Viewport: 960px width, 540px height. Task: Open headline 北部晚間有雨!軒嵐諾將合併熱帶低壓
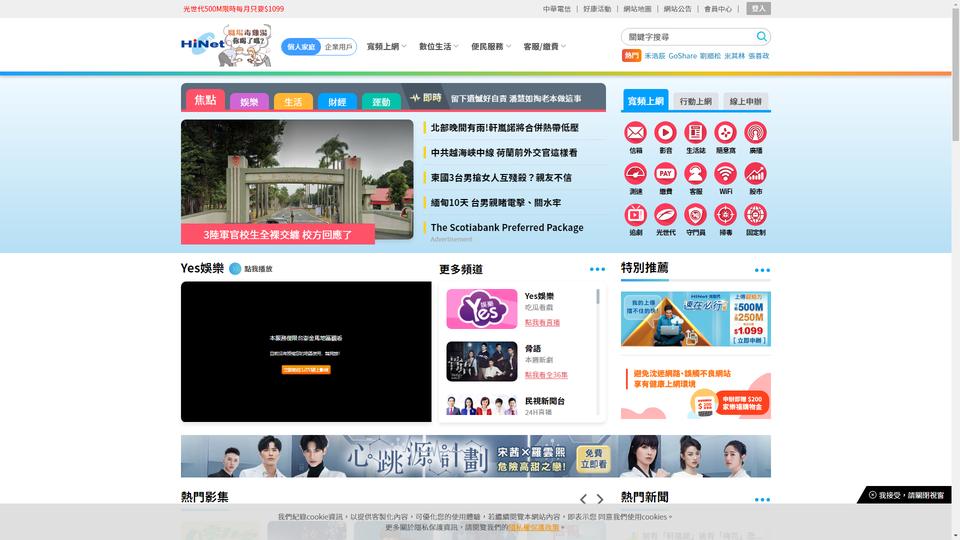(504, 127)
